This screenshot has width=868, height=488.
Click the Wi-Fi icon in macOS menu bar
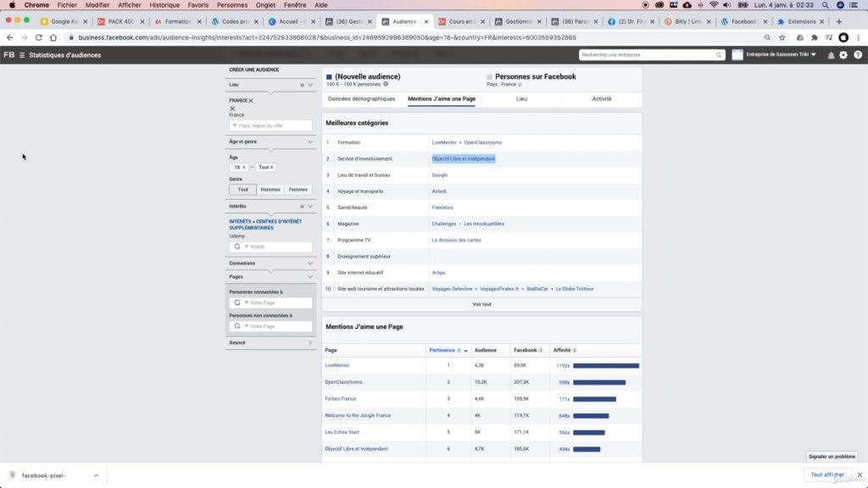(x=714, y=5)
